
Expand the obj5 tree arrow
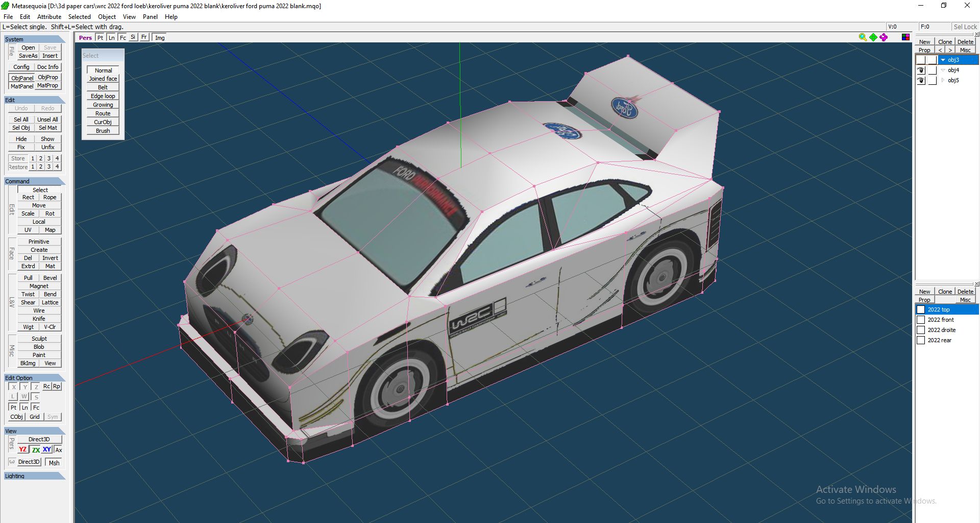[943, 81]
